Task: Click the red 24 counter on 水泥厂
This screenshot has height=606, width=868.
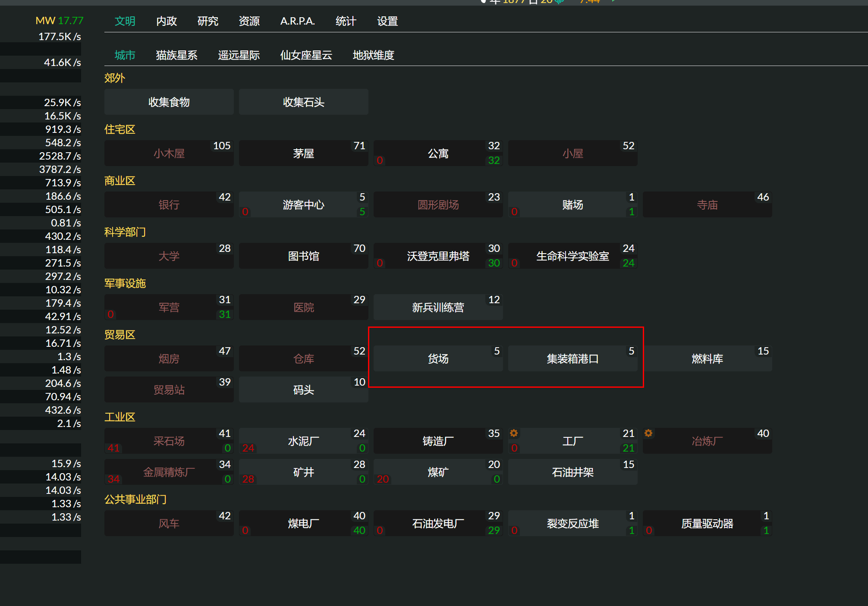Action: (x=248, y=448)
